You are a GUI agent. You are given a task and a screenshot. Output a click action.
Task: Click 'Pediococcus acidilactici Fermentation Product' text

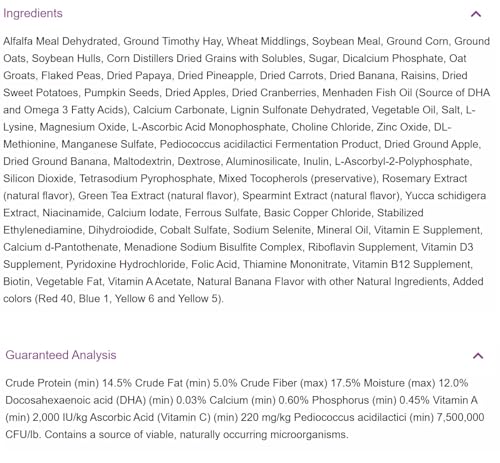point(269,144)
